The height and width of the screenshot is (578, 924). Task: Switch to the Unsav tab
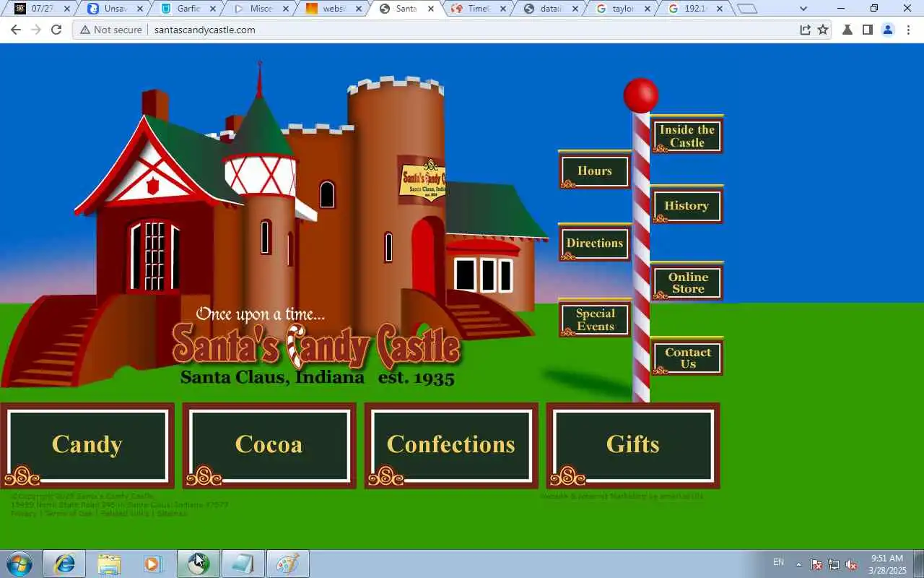pyautogui.click(x=114, y=9)
